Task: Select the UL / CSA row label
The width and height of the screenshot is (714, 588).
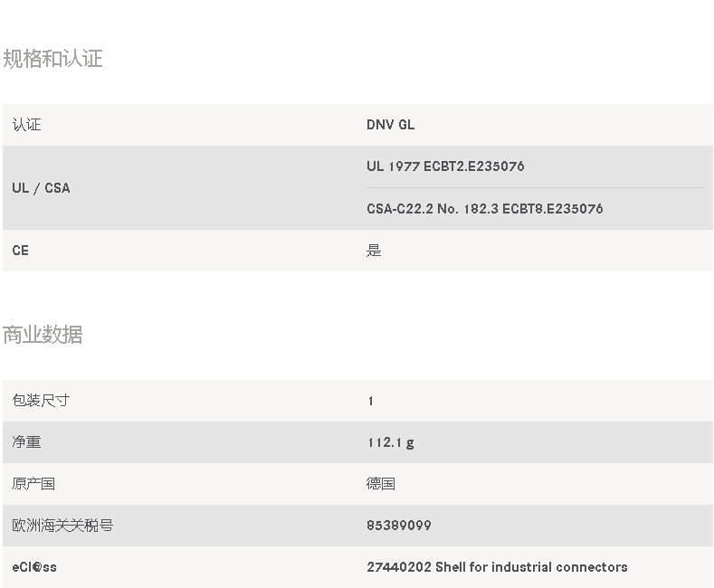Action: pyautogui.click(x=41, y=188)
